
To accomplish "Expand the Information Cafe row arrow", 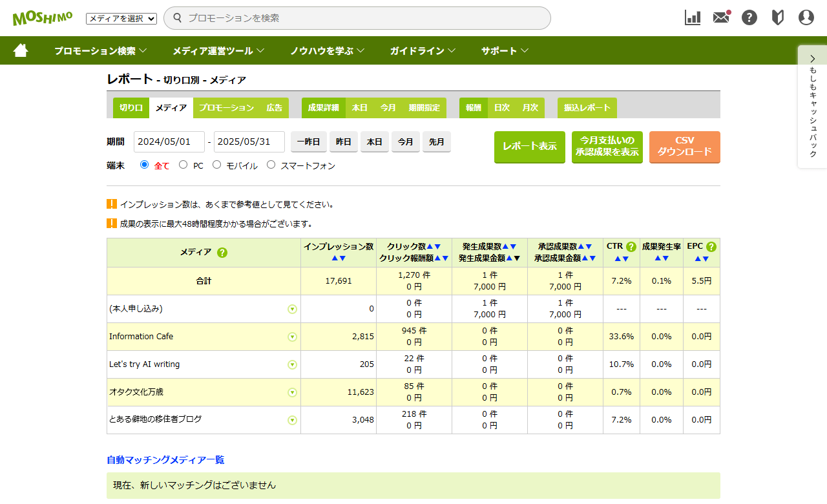I will coord(292,337).
